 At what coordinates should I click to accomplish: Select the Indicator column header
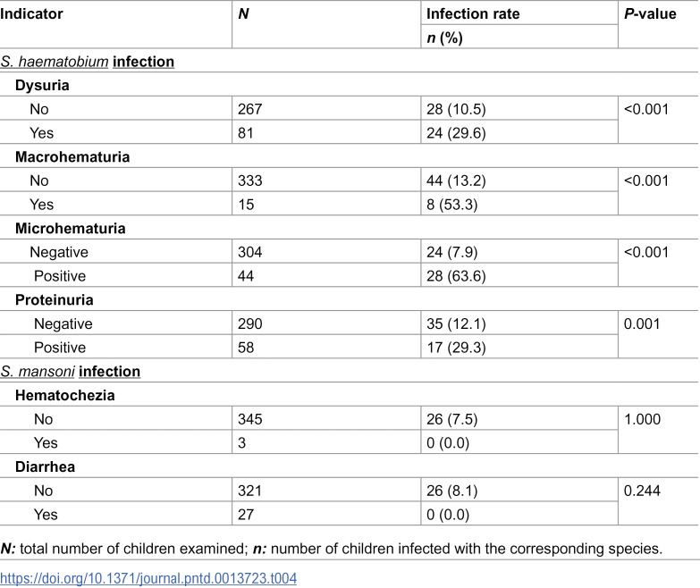31,13
